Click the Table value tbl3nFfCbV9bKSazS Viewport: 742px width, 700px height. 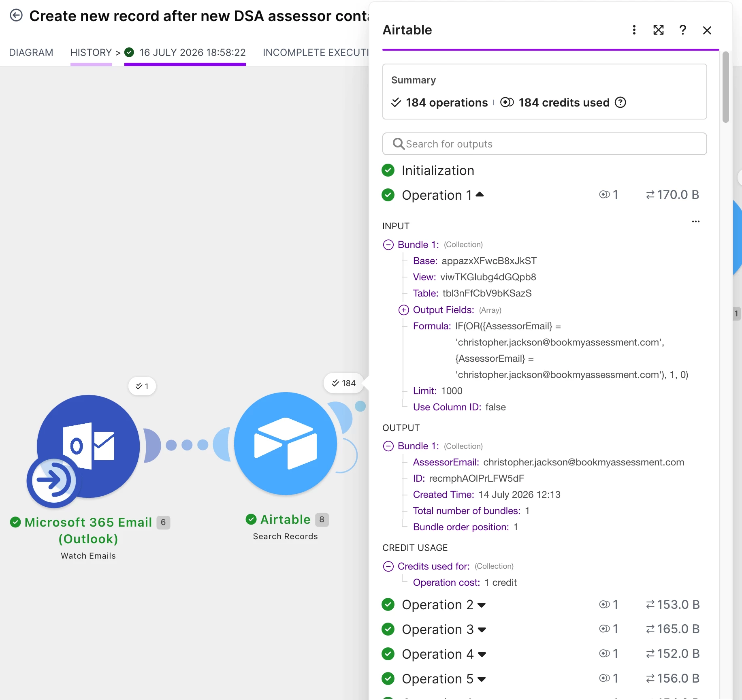[487, 293]
